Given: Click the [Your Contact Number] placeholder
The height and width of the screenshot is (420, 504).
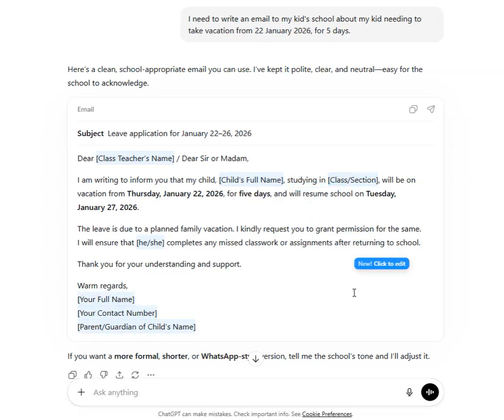Looking at the screenshot, I should pos(117,313).
